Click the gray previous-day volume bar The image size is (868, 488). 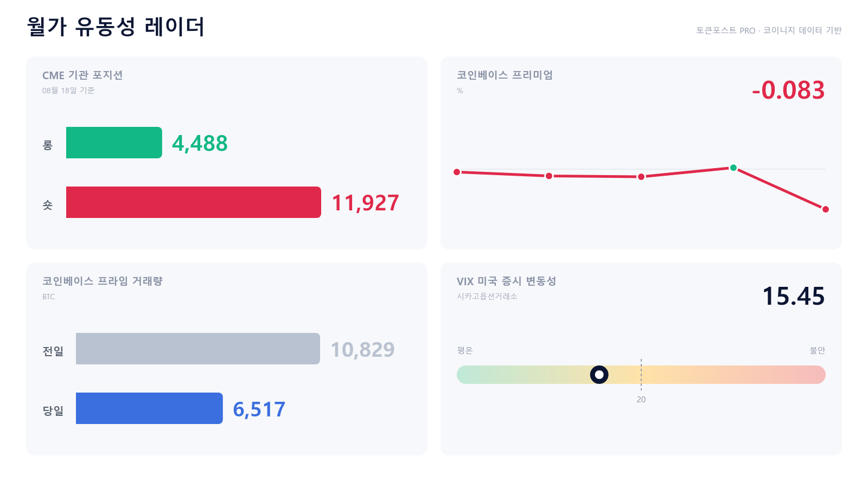[198, 349]
